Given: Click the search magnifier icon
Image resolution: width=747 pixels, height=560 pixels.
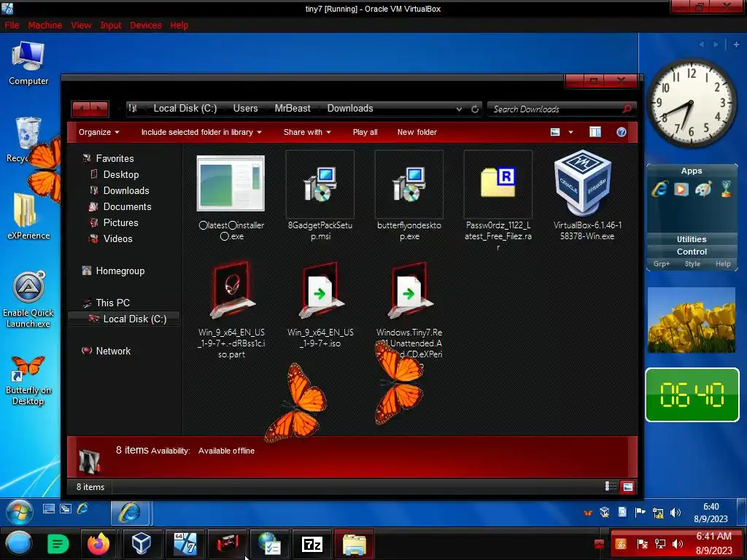Looking at the screenshot, I should tap(627, 109).
